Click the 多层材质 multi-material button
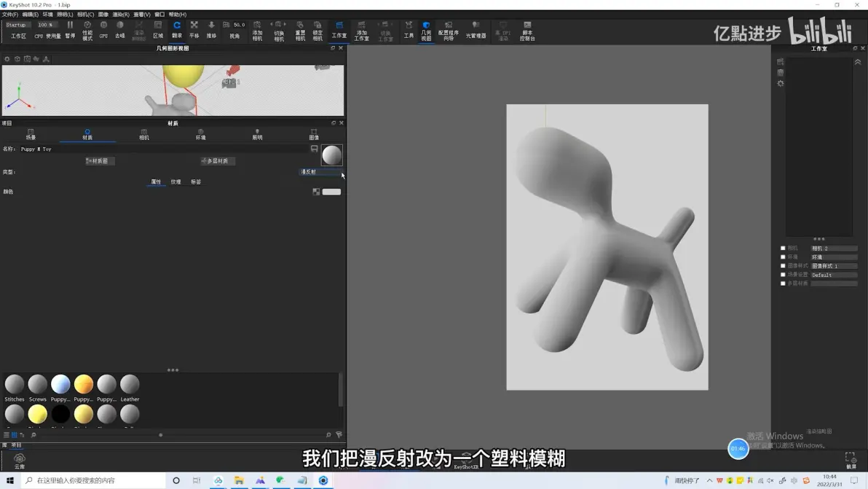This screenshot has height=489, width=868. pos(218,160)
